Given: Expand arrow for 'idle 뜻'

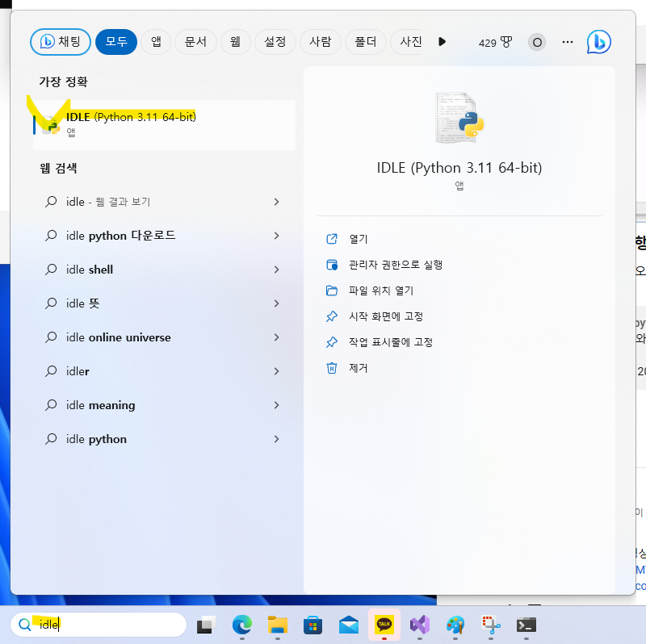Looking at the screenshot, I should pos(276,303).
